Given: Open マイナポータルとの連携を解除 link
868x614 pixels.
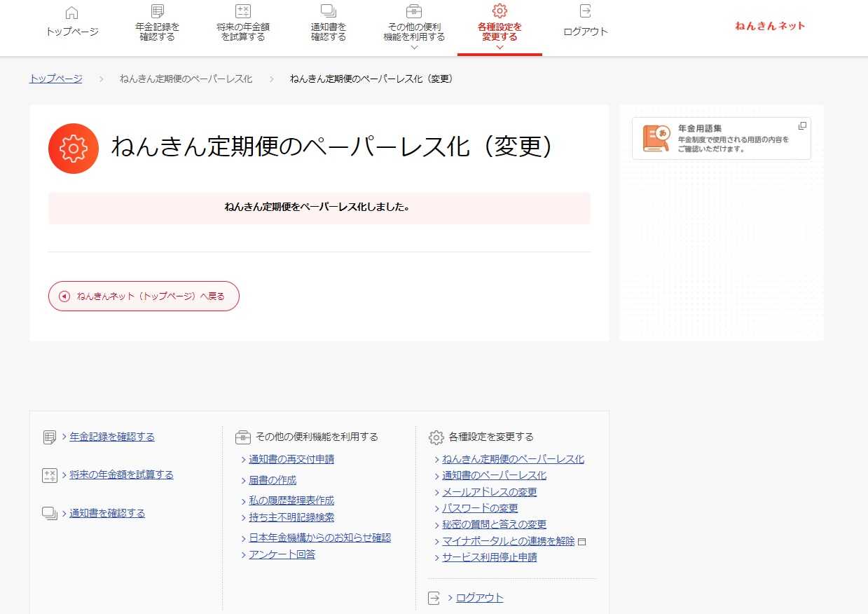Looking at the screenshot, I should (508, 541).
